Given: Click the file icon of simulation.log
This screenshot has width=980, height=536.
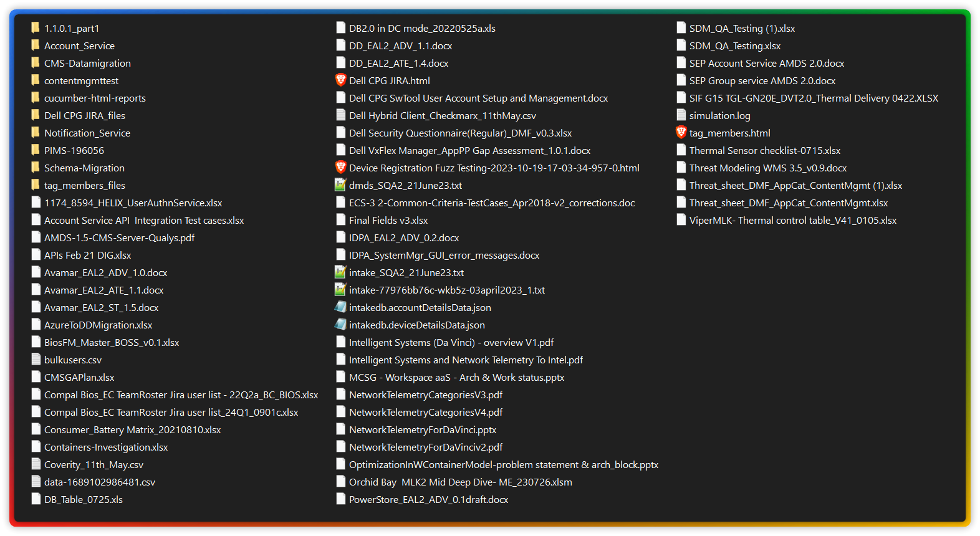Looking at the screenshot, I should [x=681, y=115].
